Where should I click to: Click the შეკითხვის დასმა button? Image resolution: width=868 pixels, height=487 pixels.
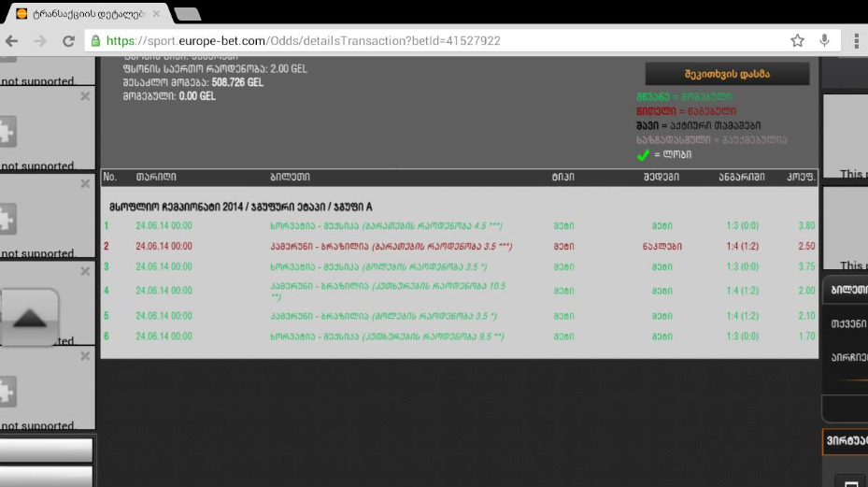[x=727, y=74]
